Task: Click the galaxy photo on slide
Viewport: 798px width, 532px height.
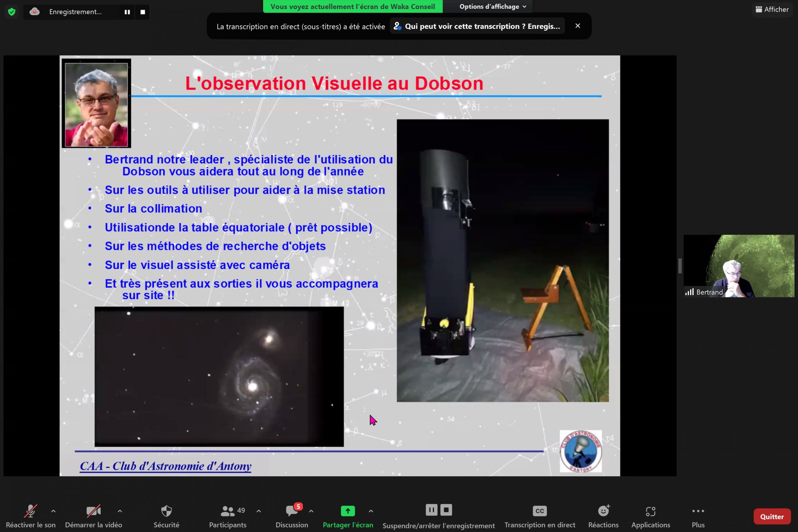Action: tap(219, 376)
